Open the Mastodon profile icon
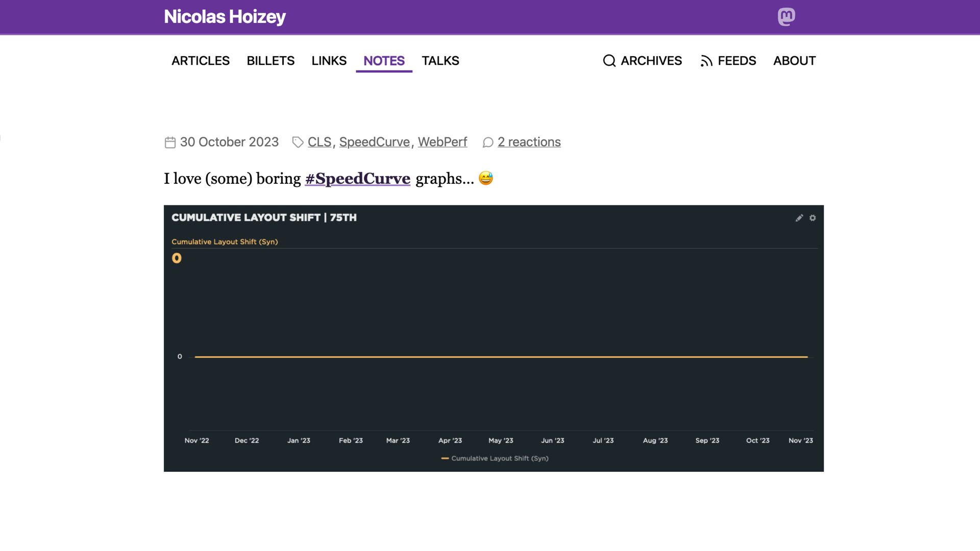 coord(786,17)
